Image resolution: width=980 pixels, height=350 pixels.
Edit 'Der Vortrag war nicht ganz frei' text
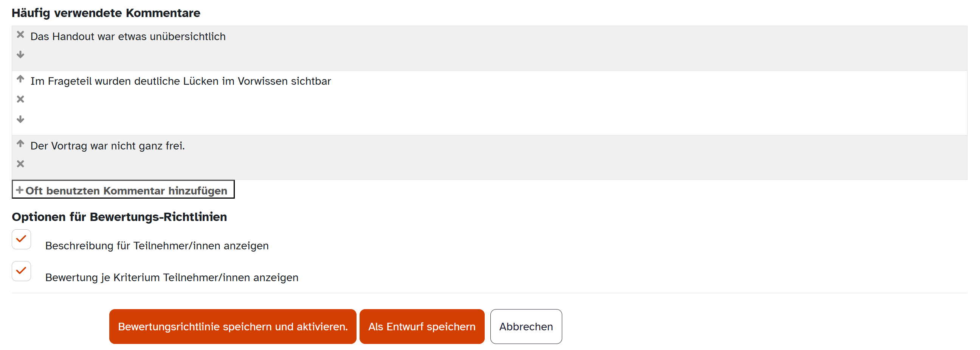[x=108, y=146]
